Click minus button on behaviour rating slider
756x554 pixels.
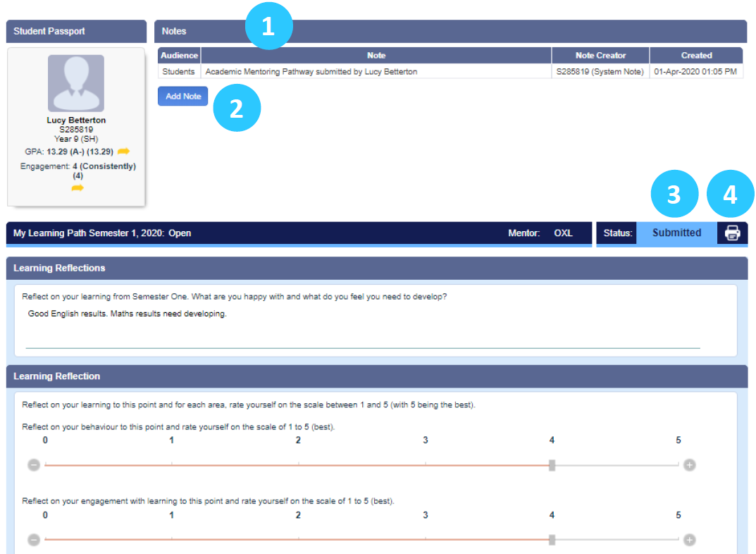(34, 464)
